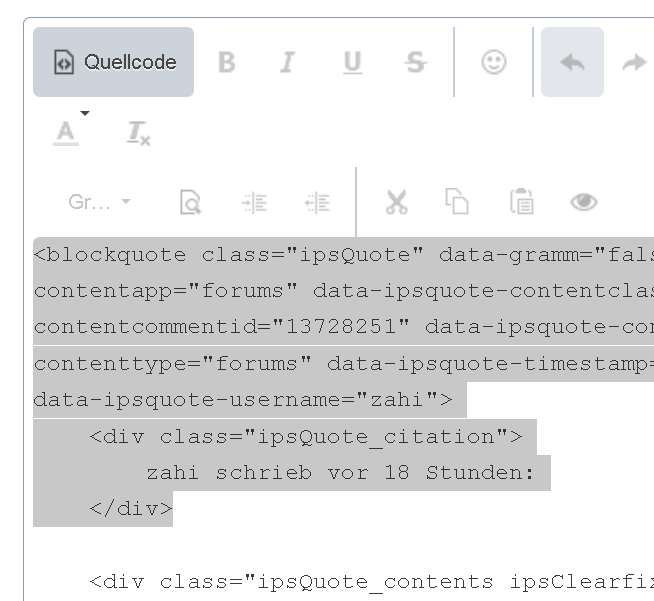Open the text color picker
654x601 pixels.
(x=66, y=132)
